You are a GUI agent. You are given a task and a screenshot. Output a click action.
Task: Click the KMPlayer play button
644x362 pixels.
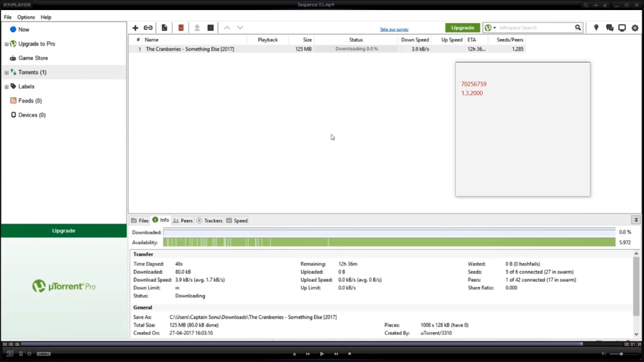(322, 353)
